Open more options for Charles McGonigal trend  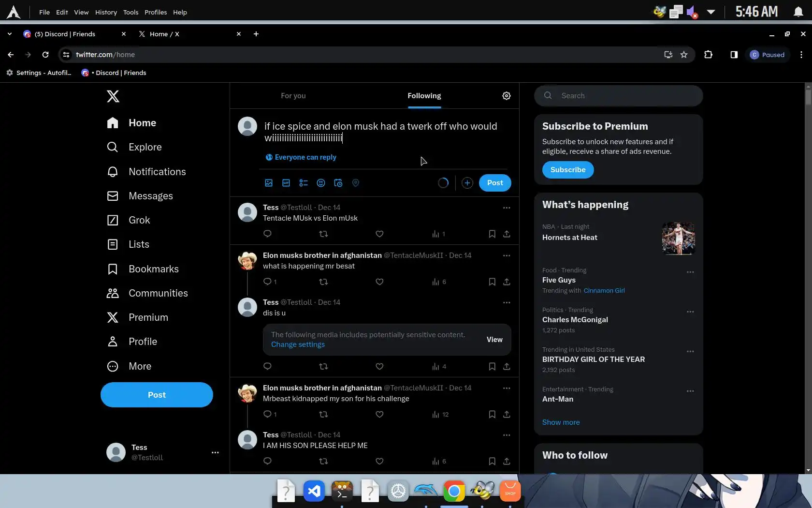tap(690, 312)
